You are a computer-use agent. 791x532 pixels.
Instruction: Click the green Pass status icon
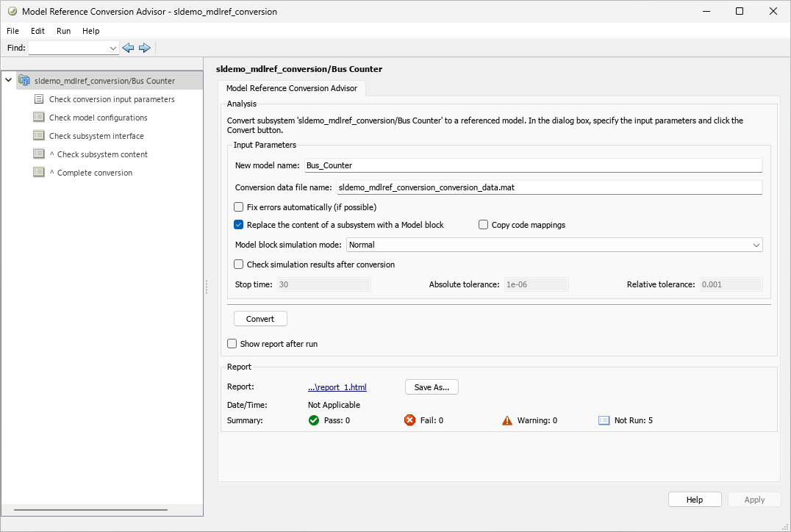pyautogui.click(x=314, y=420)
